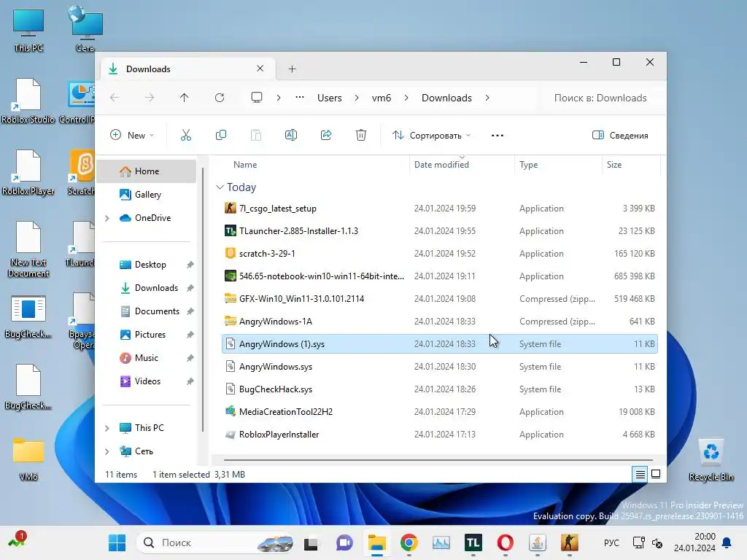
Task: Click Users in the address bar
Action: (330, 98)
